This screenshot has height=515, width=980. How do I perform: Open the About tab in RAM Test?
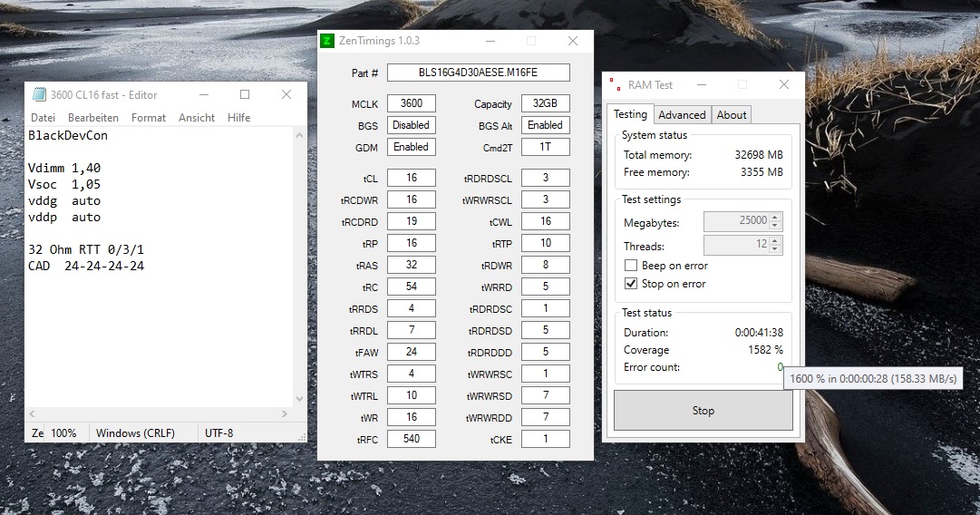(x=732, y=115)
